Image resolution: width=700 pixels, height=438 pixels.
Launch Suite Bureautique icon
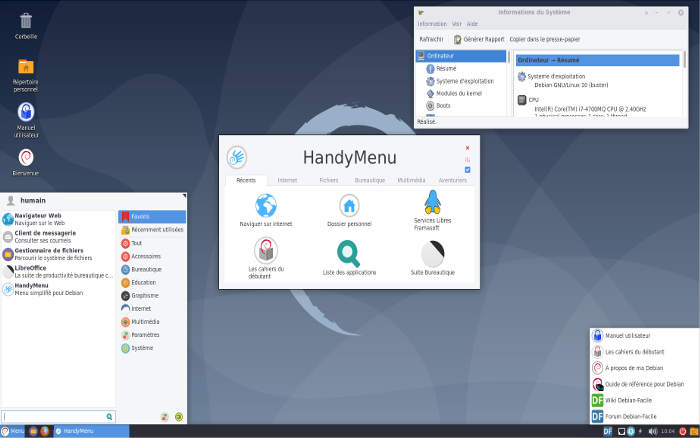pyautogui.click(x=432, y=254)
